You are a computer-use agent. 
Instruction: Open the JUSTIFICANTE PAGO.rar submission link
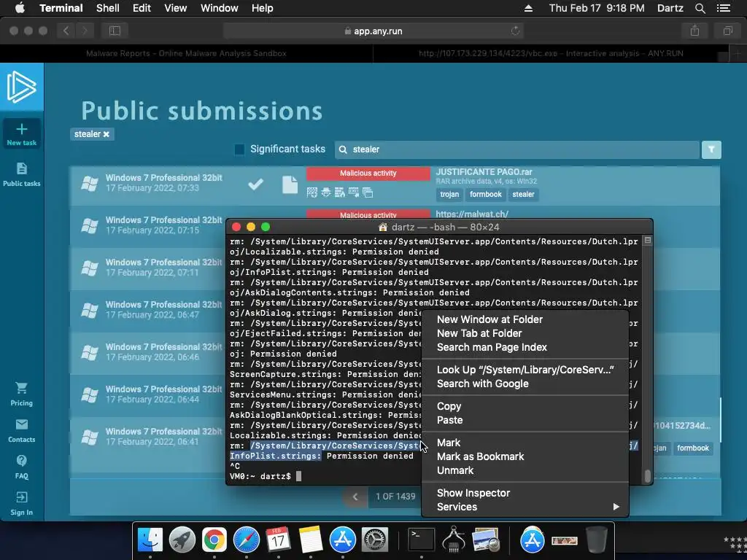[x=484, y=172]
